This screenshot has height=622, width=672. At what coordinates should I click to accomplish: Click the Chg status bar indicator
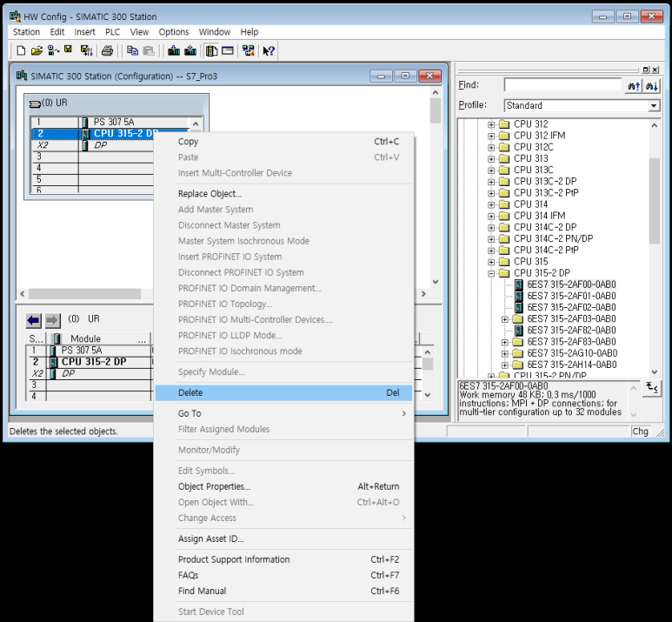[641, 431]
